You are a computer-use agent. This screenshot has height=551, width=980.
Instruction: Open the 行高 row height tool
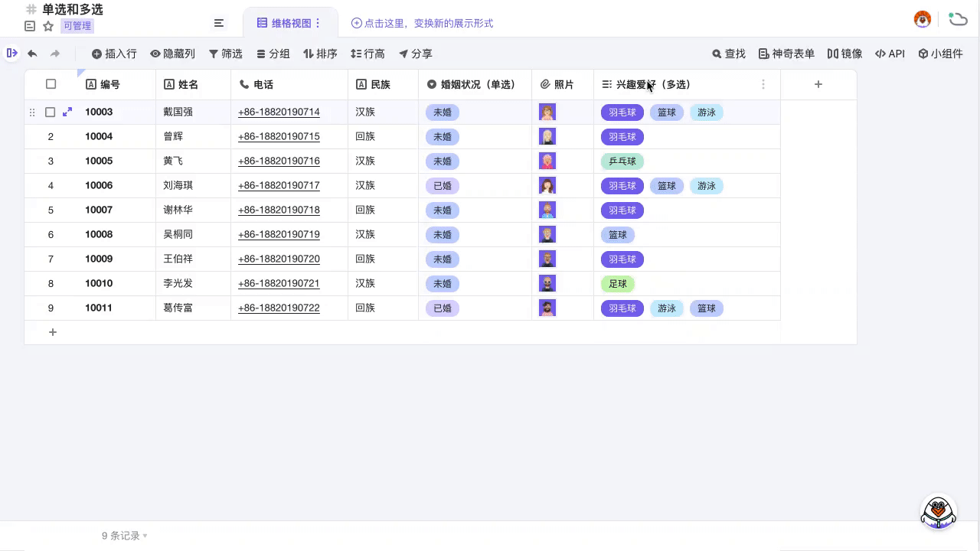pos(367,54)
